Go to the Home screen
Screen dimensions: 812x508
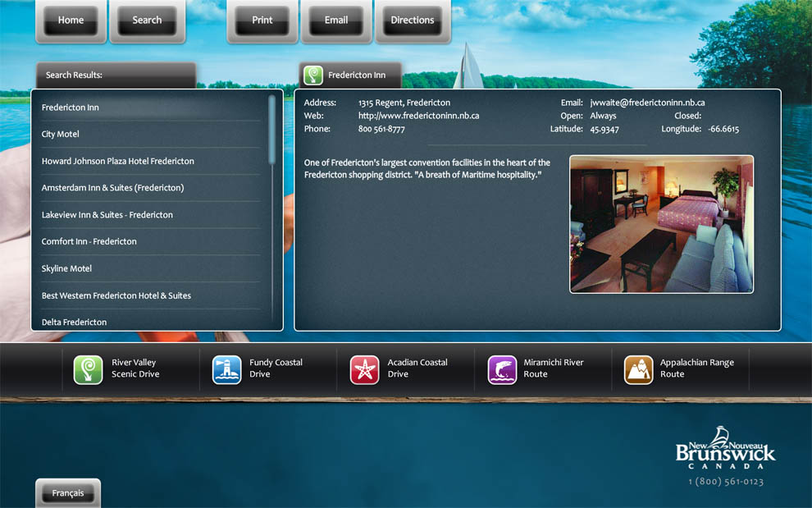coord(71,21)
